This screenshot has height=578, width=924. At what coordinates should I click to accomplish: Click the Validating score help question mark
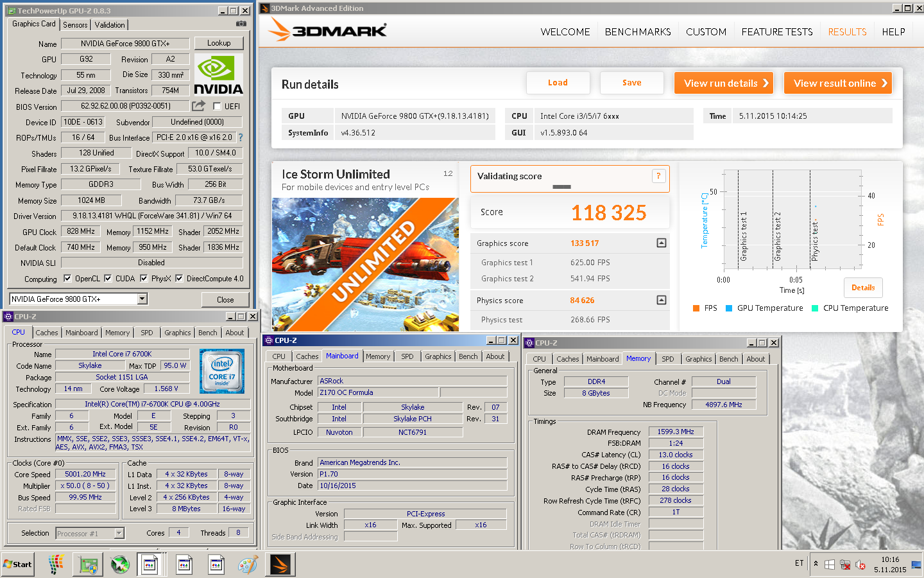click(x=658, y=176)
